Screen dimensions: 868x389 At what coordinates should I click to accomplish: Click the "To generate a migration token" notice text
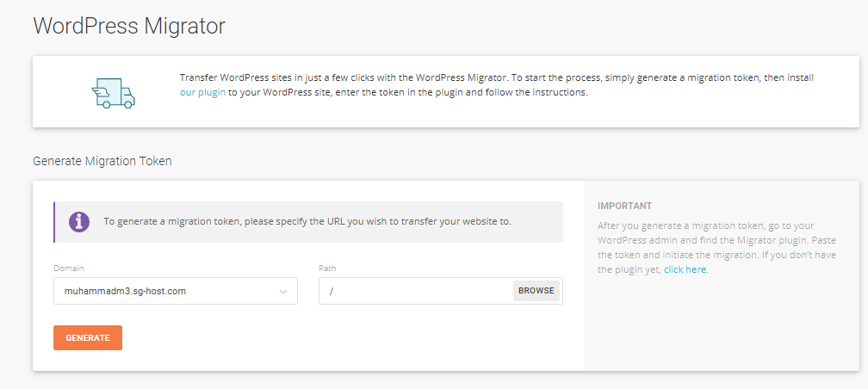[307, 221]
